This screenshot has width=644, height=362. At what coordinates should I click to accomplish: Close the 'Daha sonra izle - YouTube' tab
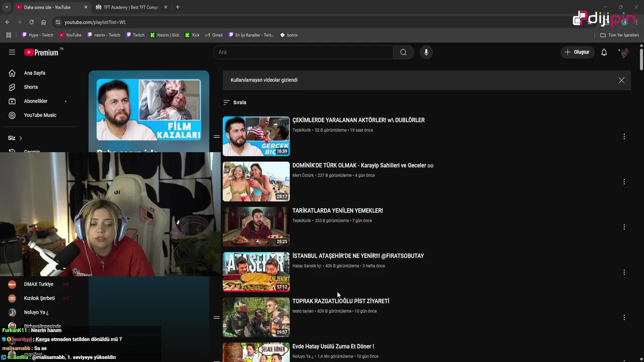click(x=86, y=7)
